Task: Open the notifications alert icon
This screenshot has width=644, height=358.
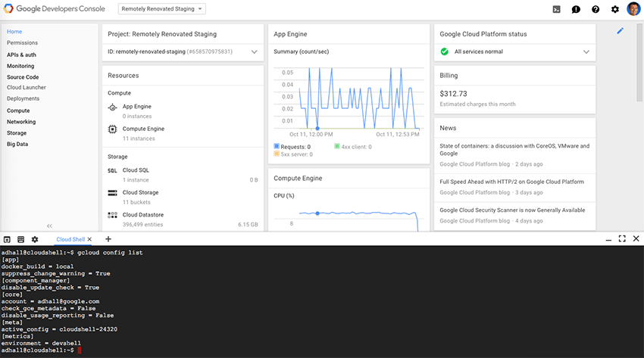Action: click(x=576, y=9)
